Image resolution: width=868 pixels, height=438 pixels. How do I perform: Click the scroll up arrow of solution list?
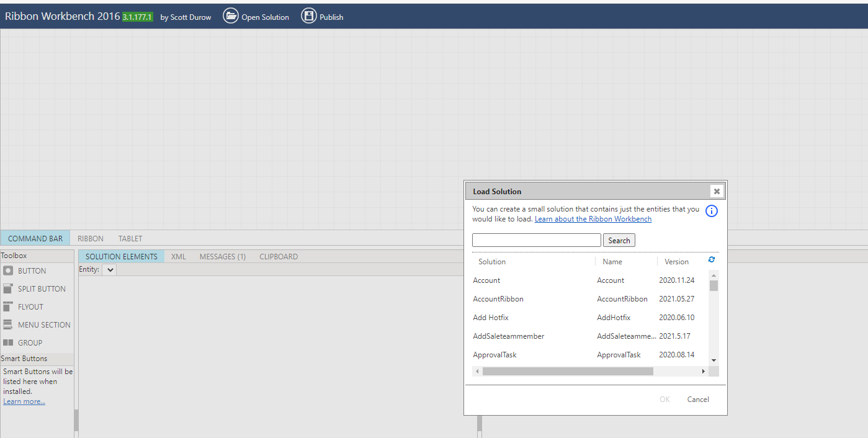[x=714, y=275]
